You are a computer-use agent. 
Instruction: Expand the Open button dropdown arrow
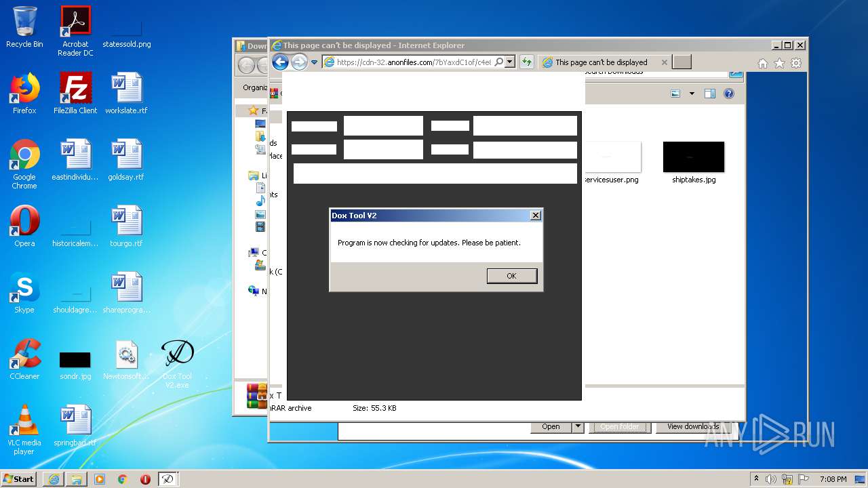[x=578, y=426]
